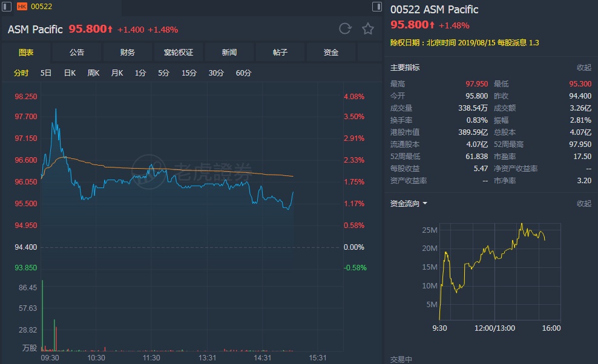Click the 最高 value 97.950

click(477, 84)
